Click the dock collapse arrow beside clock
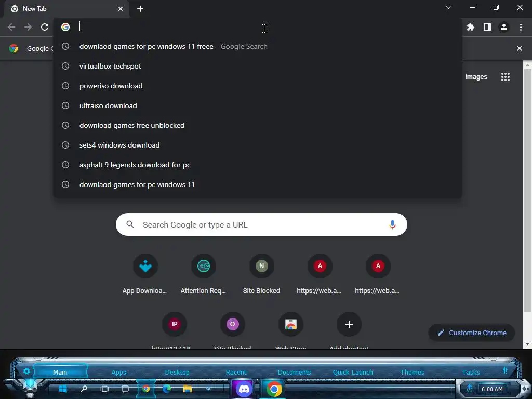Image resolution: width=532 pixels, height=399 pixels. pyautogui.click(x=525, y=388)
